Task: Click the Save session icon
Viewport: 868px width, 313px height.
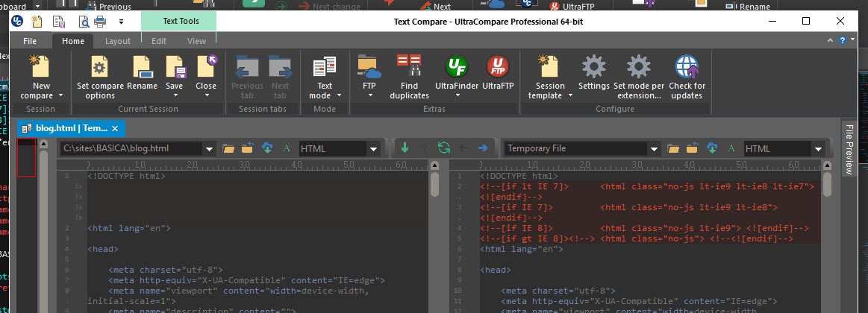Action: (x=175, y=67)
